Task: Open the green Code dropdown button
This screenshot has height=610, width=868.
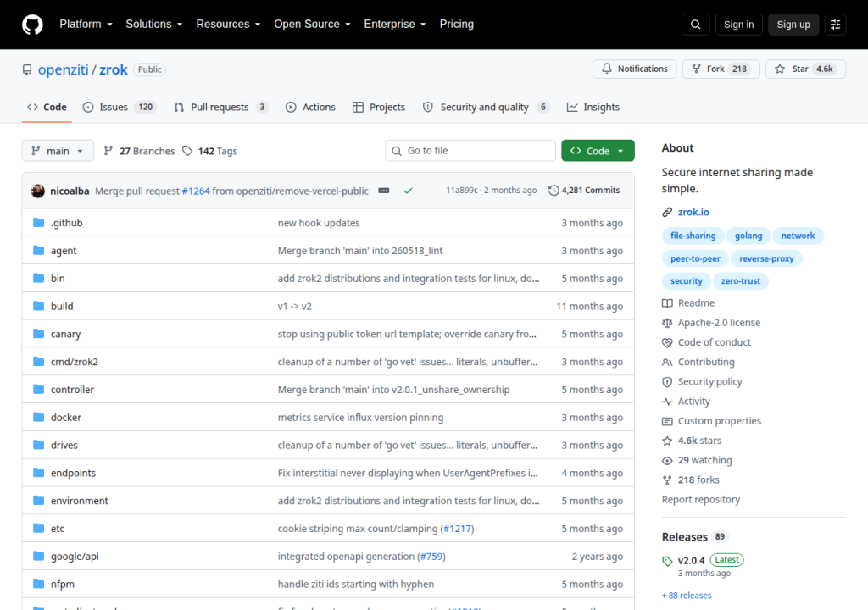Action: pos(598,151)
